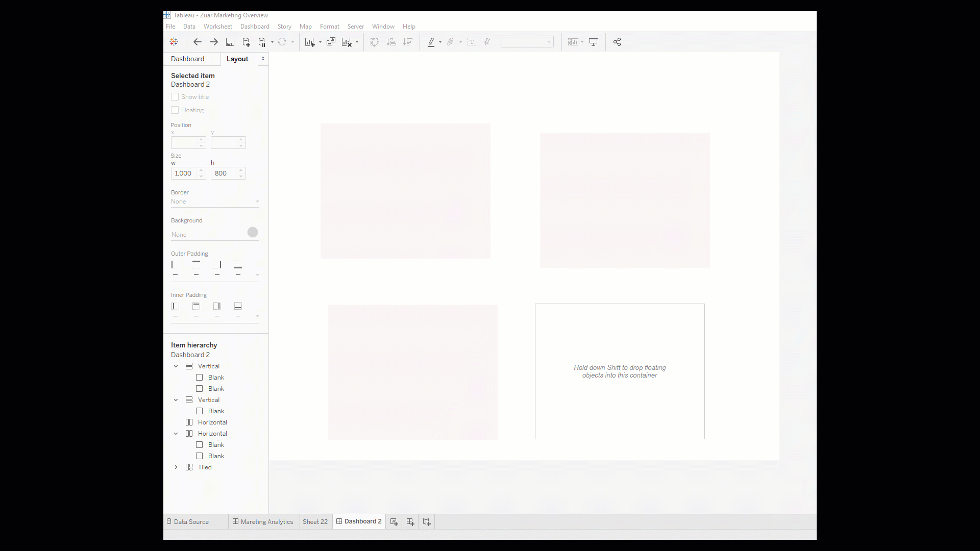
Task: Open the Story menu
Action: [x=284, y=27]
